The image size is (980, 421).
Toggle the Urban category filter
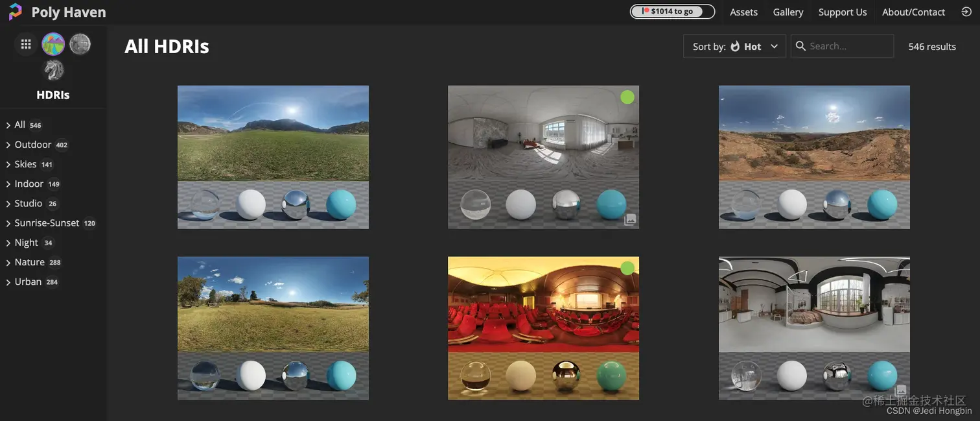click(28, 282)
